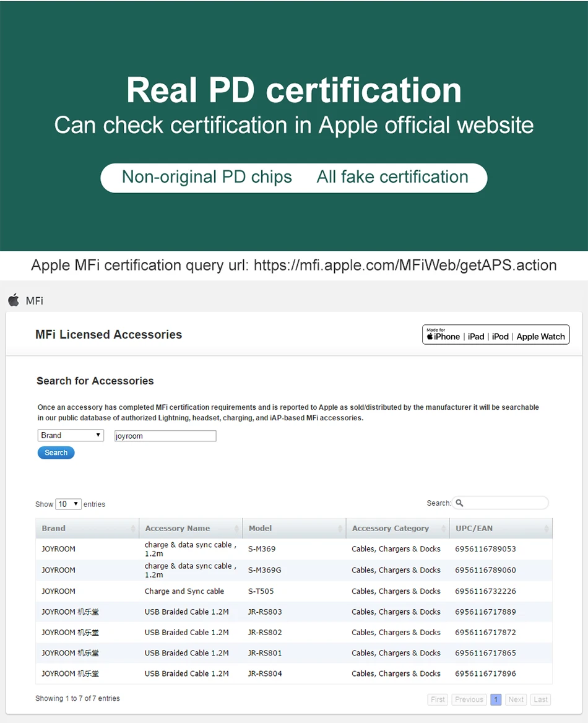Image resolution: width=588 pixels, height=723 pixels.
Task: Sort table by Accessory Category column
Action: [397, 529]
